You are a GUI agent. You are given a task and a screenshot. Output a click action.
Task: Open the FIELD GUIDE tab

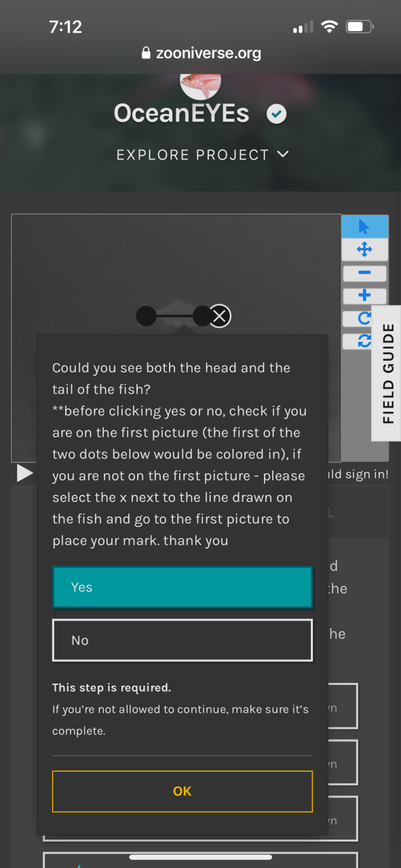(x=387, y=374)
